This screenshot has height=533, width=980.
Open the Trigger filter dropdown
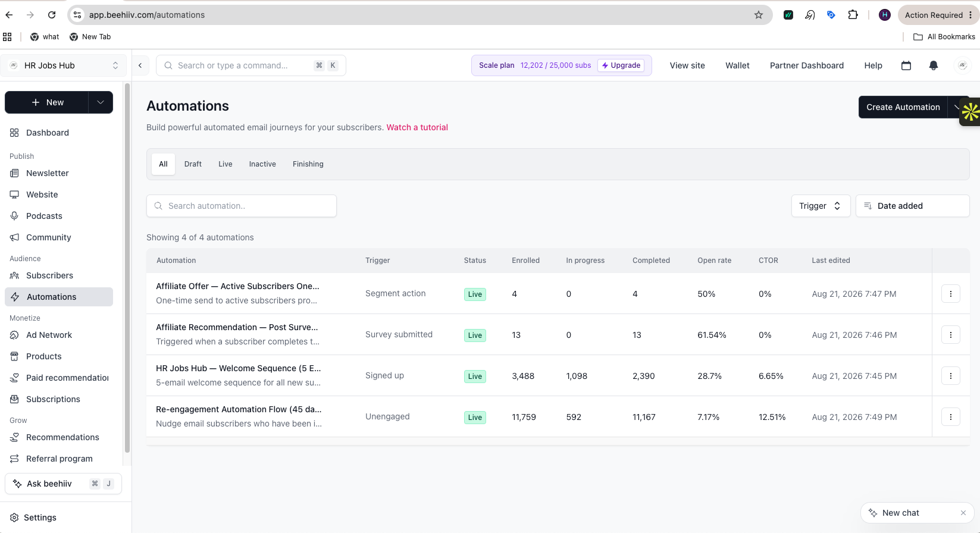point(821,206)
